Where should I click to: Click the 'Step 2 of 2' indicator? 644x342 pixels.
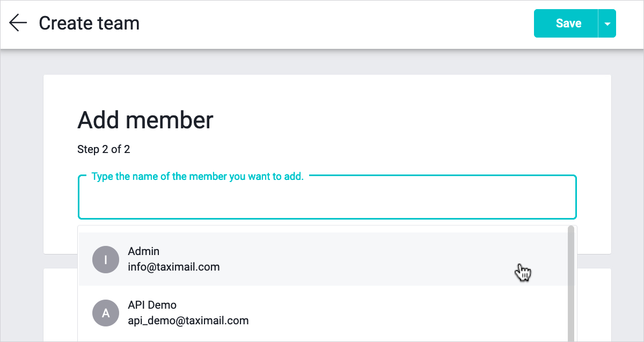coord(104,149)
